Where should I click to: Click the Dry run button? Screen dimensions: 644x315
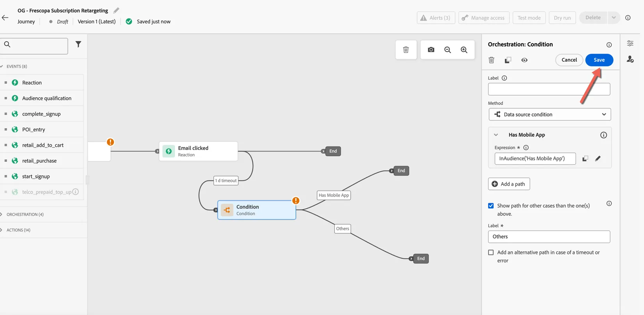click(x=562, y=18)
